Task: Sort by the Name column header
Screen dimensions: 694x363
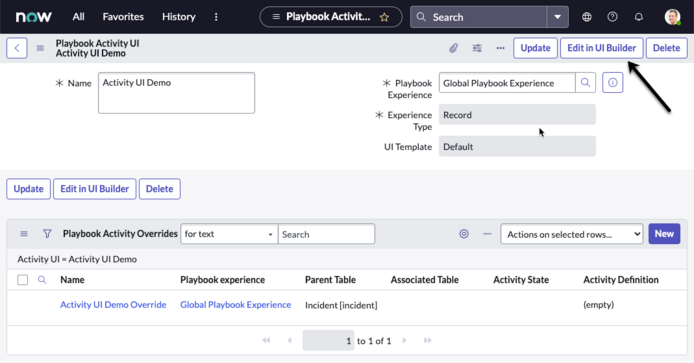Action: click(72, 280)
